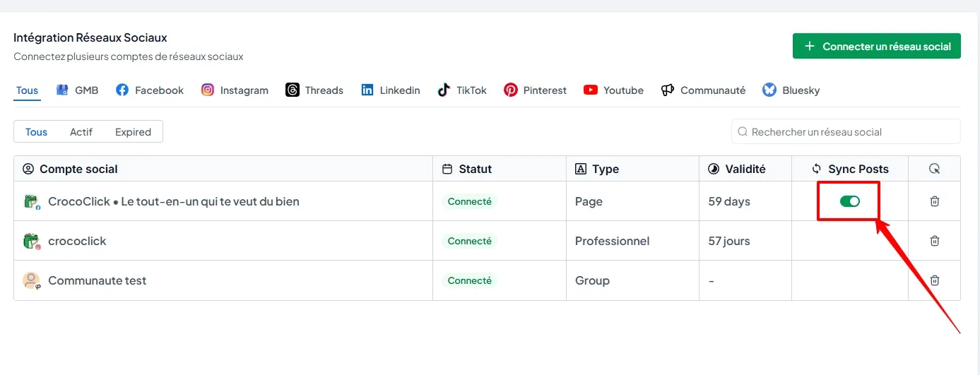View Pinterest accounts tab
Screen dimensions: 980x375
coord(536,90)
